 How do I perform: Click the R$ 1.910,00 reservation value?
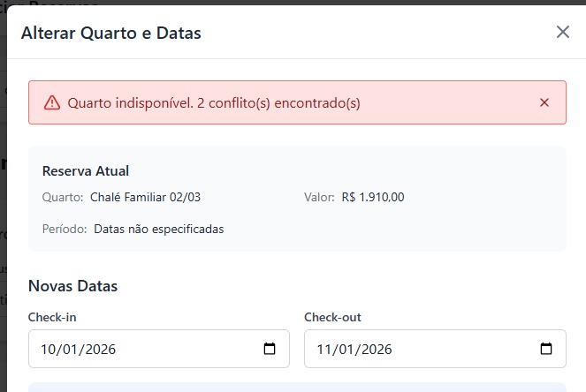click(x=372, y=197)
